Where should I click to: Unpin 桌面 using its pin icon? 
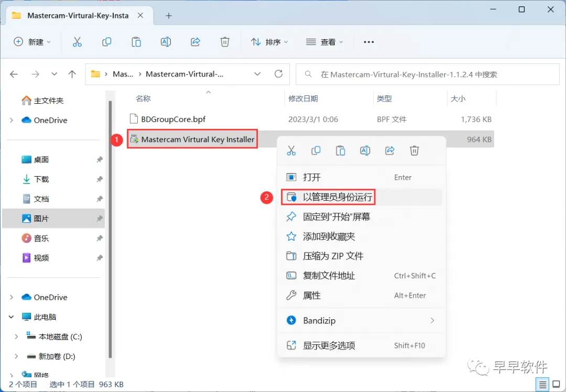[100, 159]
